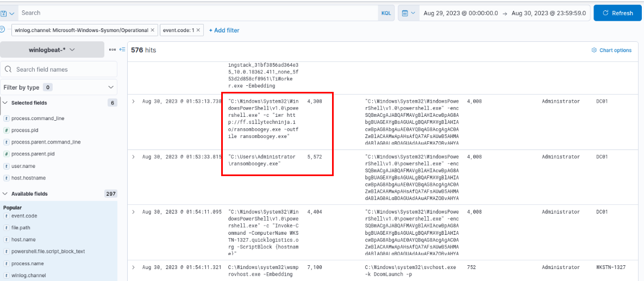
Task: Open the winlogbeat-* index pattern dropdown
Action: pos(52,49)
